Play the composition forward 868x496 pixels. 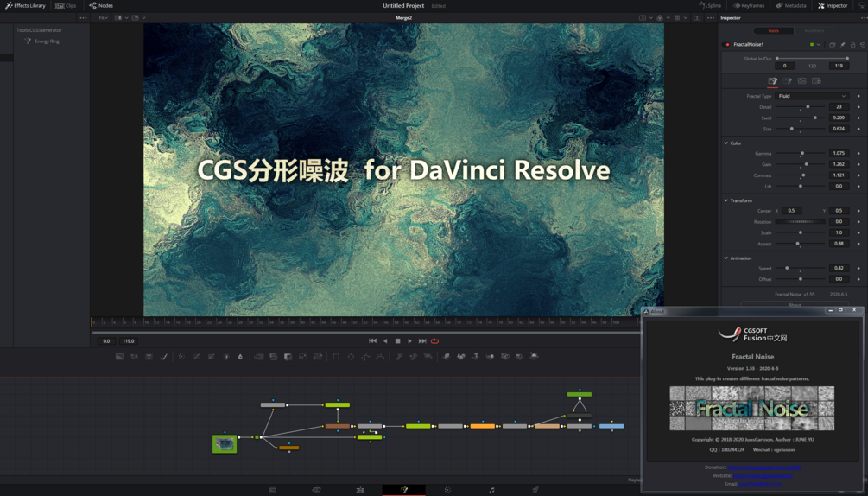point(409,341)
